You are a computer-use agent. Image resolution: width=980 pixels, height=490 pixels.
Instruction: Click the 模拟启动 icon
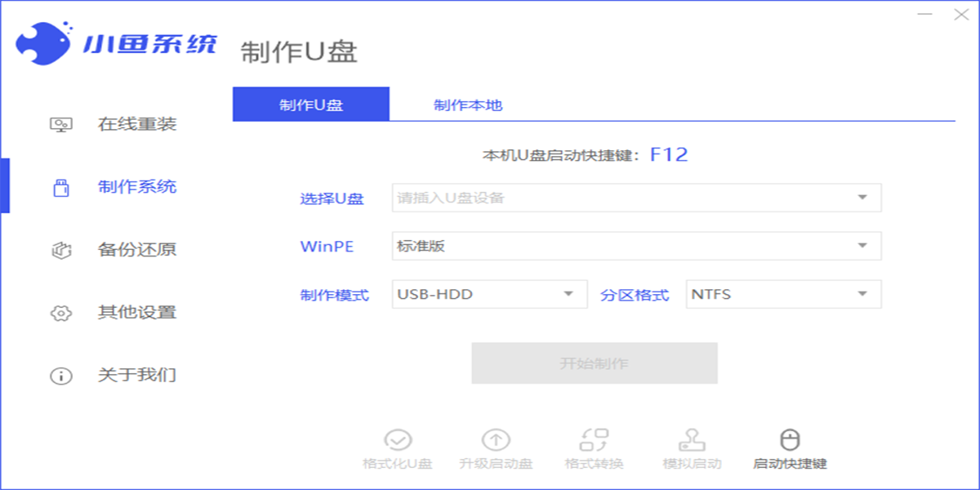(692, 440)
